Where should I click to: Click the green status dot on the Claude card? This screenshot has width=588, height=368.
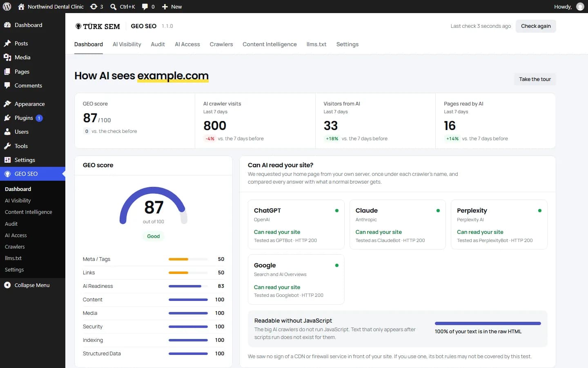[438, 211]
